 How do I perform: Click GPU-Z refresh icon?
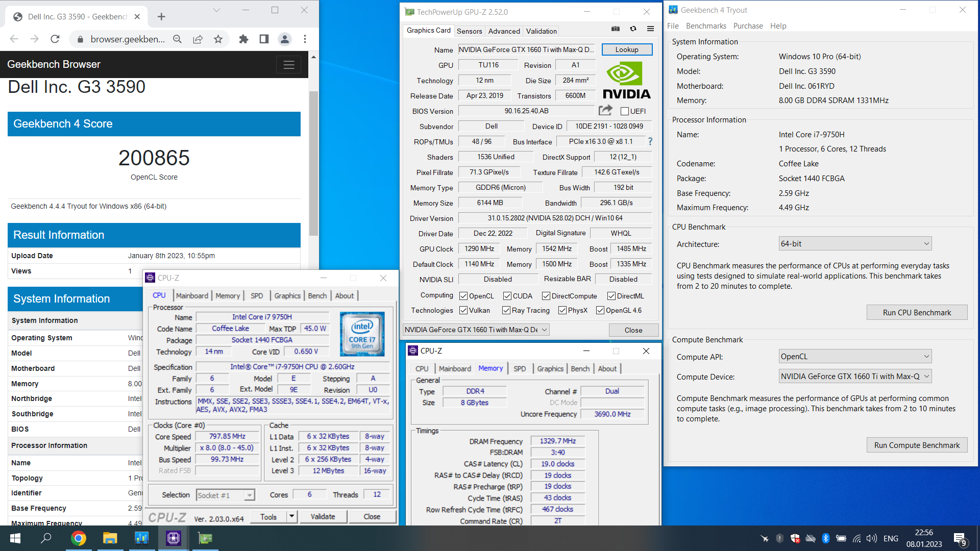633,29
